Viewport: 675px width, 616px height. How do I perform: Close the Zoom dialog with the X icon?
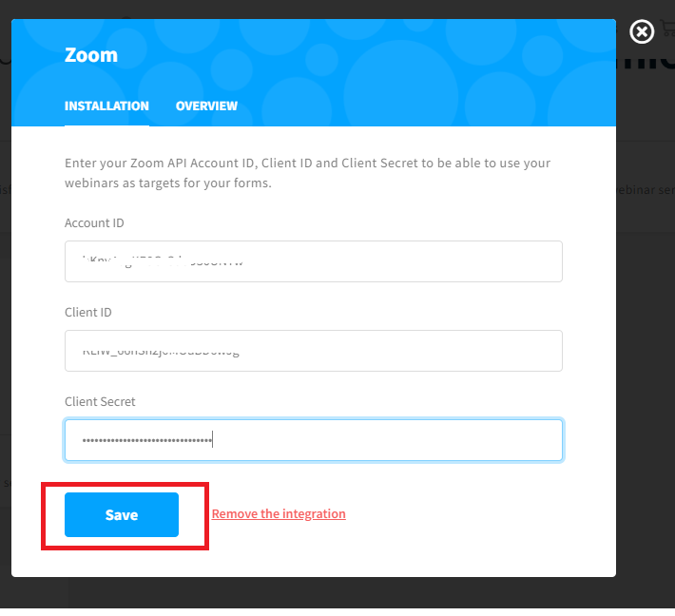coord(642,31)
